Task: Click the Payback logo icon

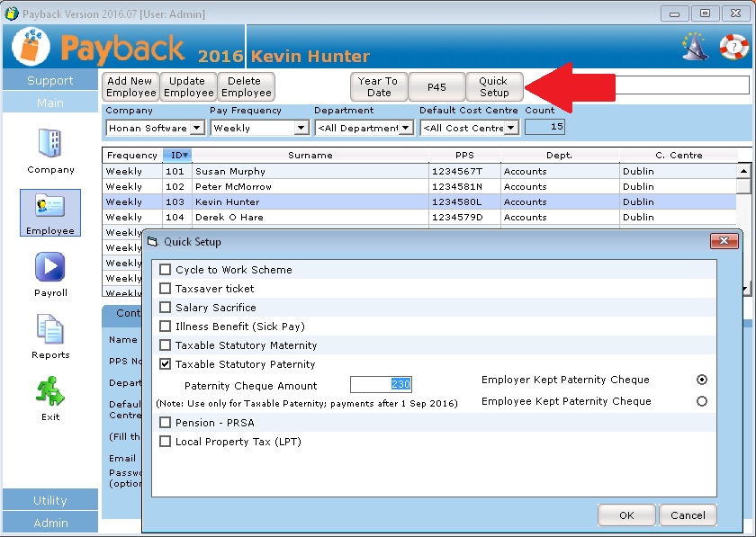Action: pyautogui.click(x=31, y=49)
